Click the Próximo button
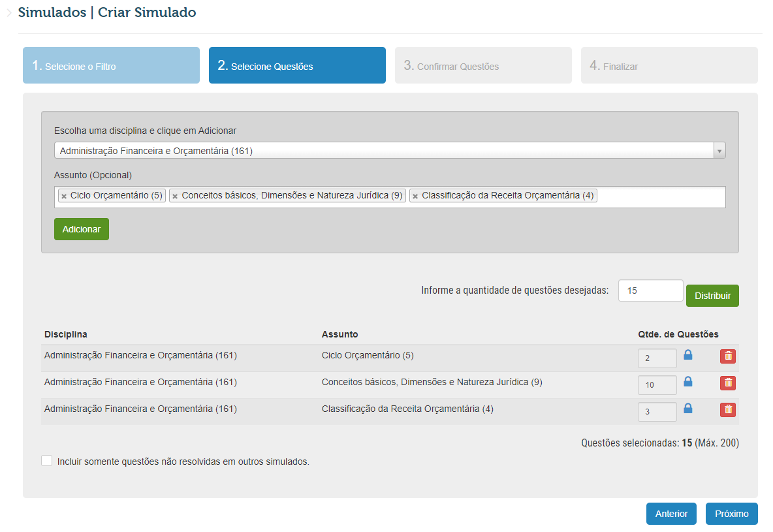This screenshot has width=773, height=532. (731, 514)
